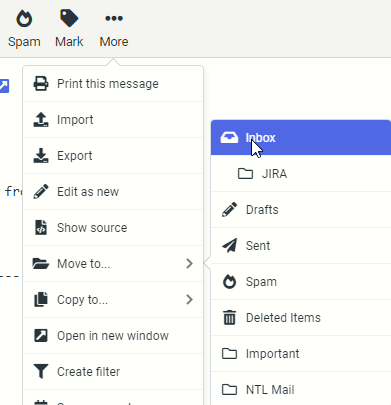The height and width of the screenshot is (405, 391).
Task: Click the Mark toolbar label
Action: (69, 42)
